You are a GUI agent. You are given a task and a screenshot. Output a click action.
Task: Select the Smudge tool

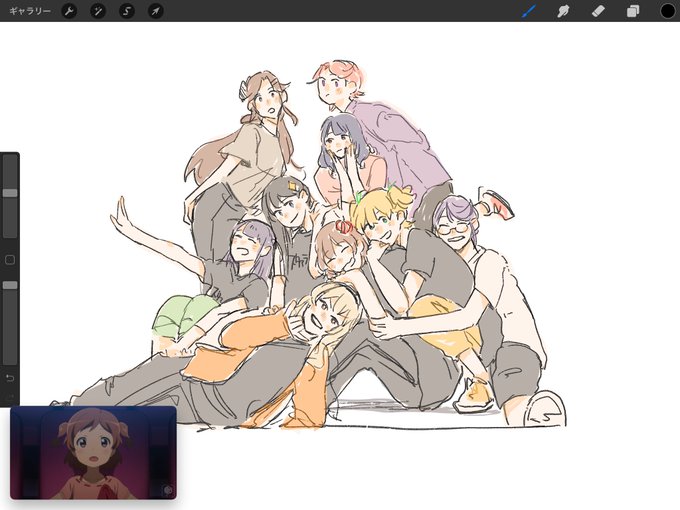[x=563, y=11]
